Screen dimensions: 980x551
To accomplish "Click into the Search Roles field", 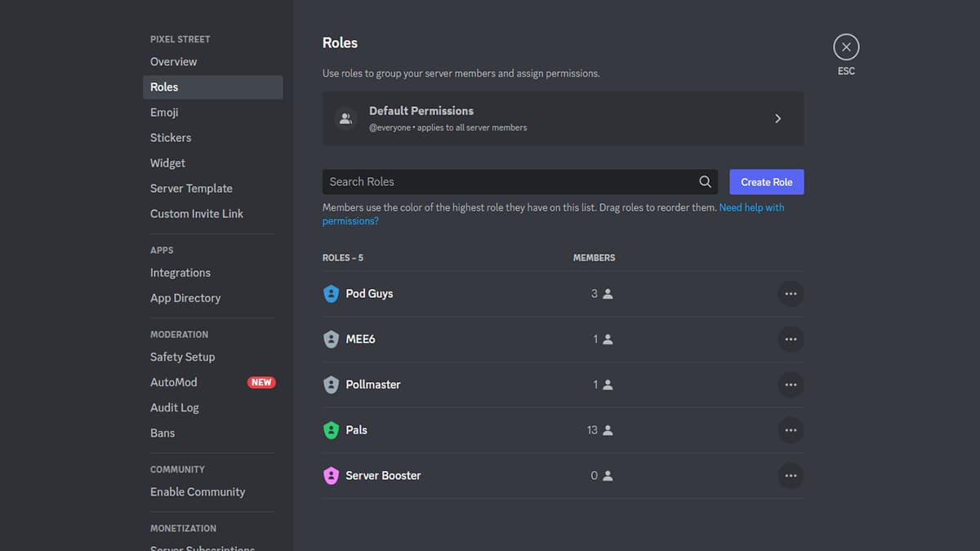I will [x=506, y=182].
